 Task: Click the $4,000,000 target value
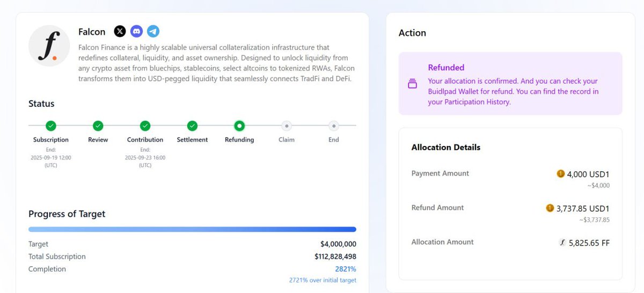coord(338,244)
